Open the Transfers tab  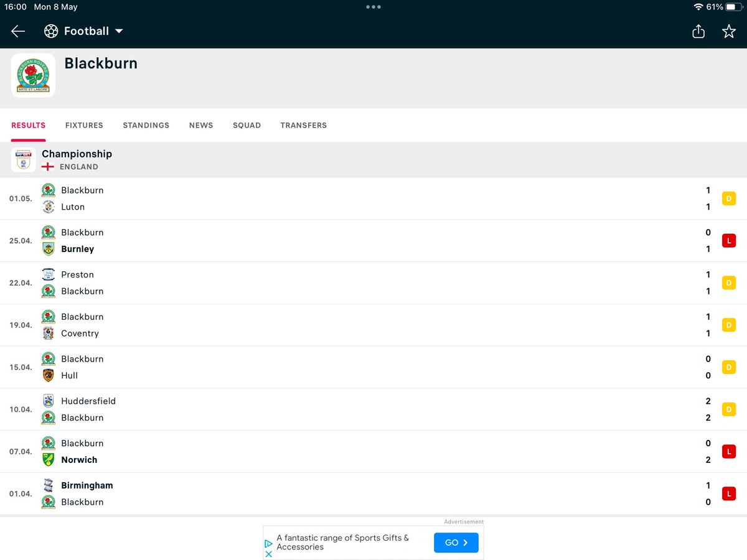tap(304, 125)
